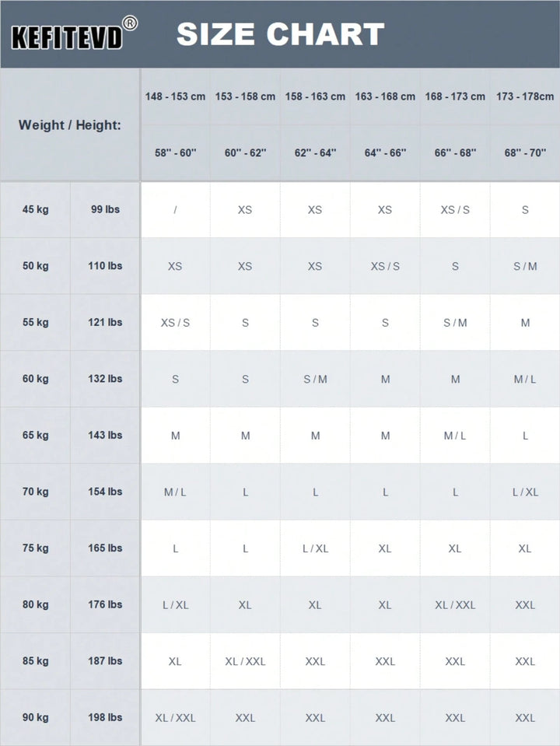Select the 173 - 178cm column header
Viewport: 560px width, 746px height.
point(525,96)
